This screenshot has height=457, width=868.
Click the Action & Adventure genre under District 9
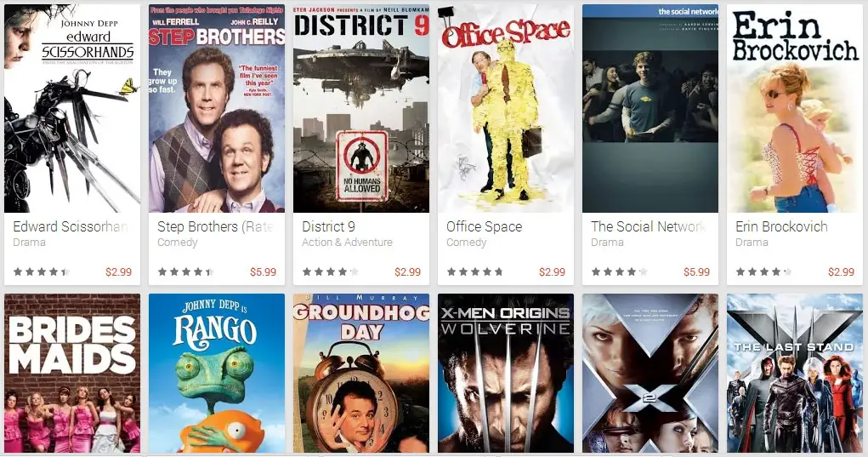pyautogui.click(x=347, y=242)
